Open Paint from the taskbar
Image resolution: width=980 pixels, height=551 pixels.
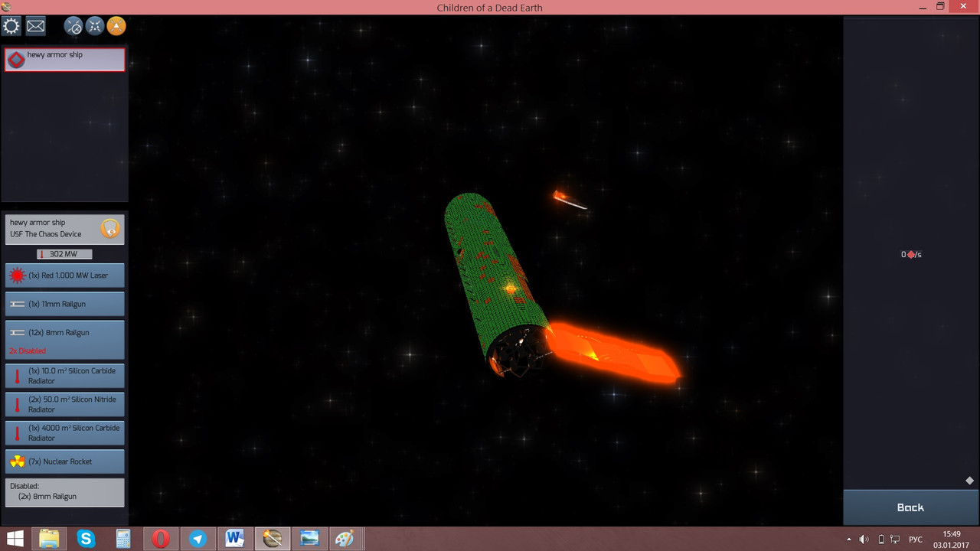click(345, 539)
